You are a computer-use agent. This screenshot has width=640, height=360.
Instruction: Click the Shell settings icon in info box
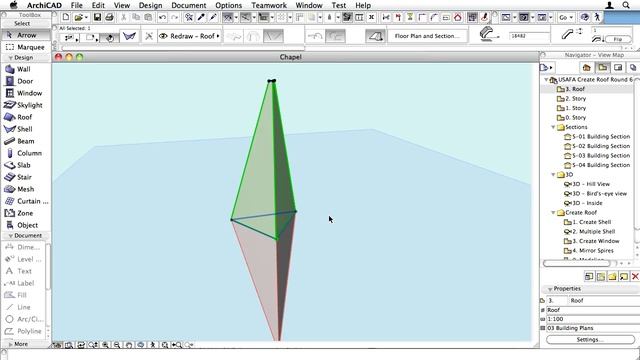[x=129, y=36]
